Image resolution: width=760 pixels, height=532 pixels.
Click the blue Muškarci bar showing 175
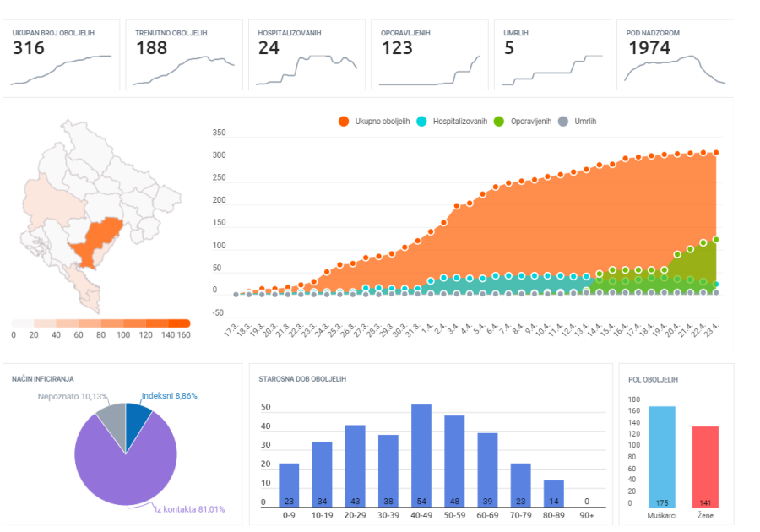(661, 457)
